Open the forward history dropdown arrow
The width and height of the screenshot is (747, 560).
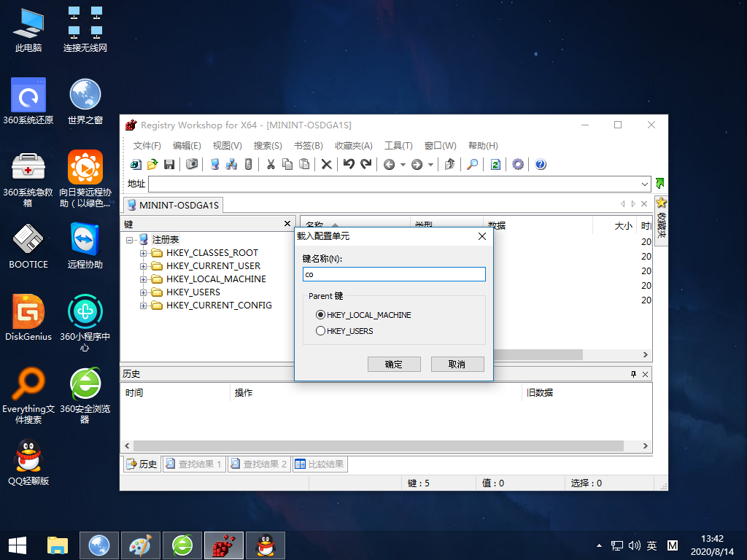(x=430, y=165)
